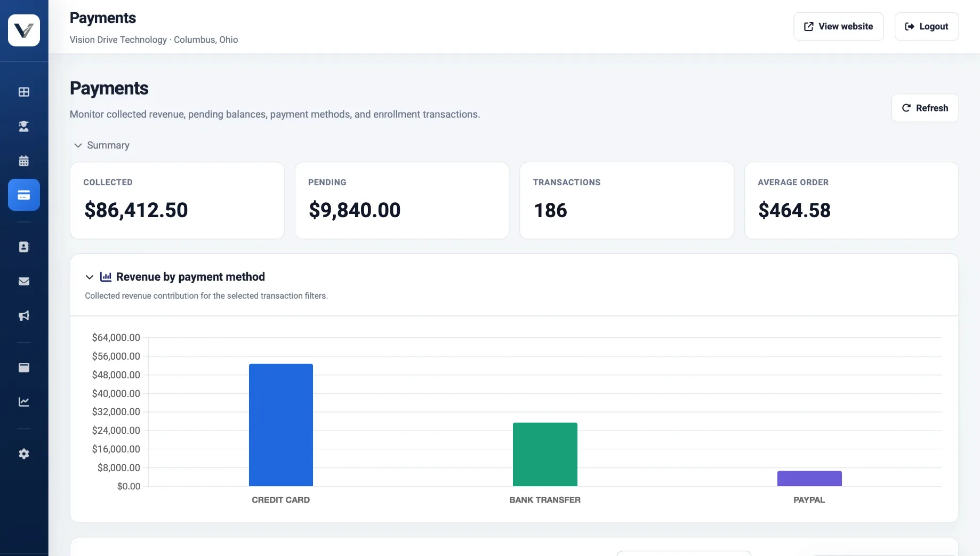This screenshot has width=980, height=556.
Task: Open the students graduate icon in sidebar
Action: [x=24, y=126]
